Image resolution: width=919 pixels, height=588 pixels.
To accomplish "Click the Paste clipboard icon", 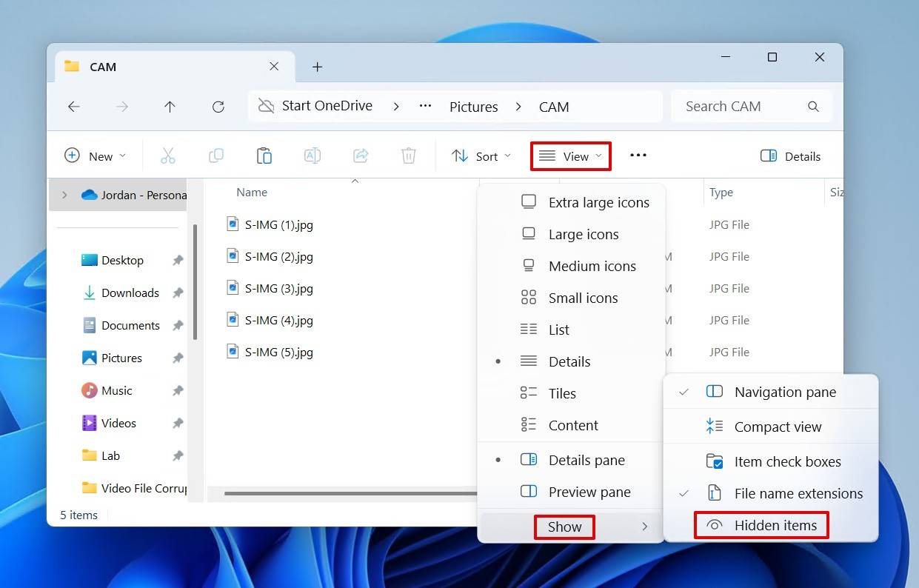I will pyautogui.click(x=264, y=156).
